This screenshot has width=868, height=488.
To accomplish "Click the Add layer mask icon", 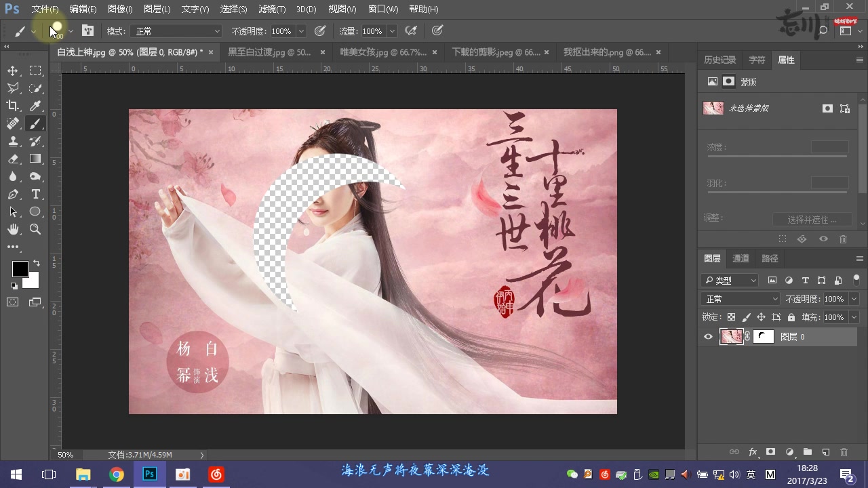I will (x=771, y=452).
